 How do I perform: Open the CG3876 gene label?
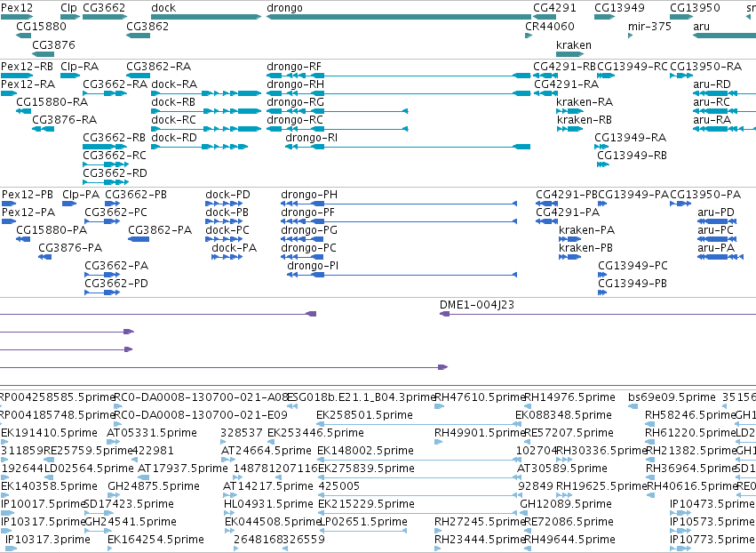[x=53, y=44]
